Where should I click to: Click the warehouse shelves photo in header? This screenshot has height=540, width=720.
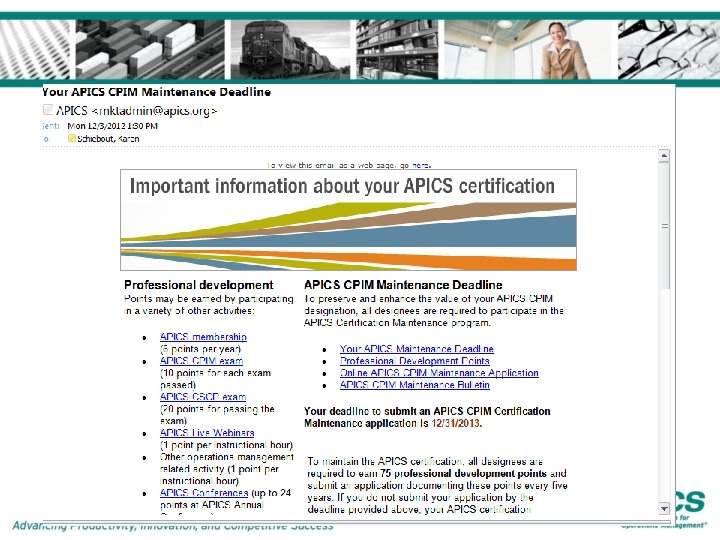click(x=397, y=50)
